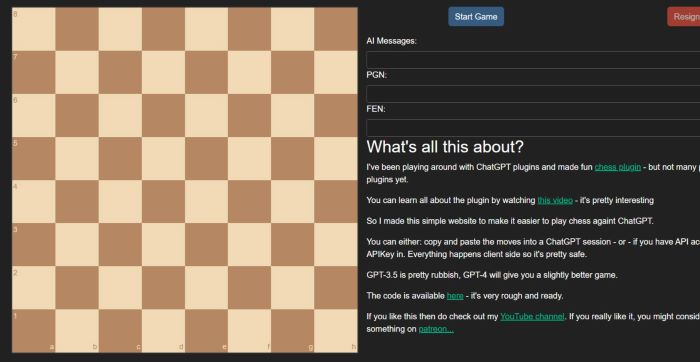The height and width of the screenshot is (362, 700).
Task: Select square c1 on the board
Action: tap(120, 331)
